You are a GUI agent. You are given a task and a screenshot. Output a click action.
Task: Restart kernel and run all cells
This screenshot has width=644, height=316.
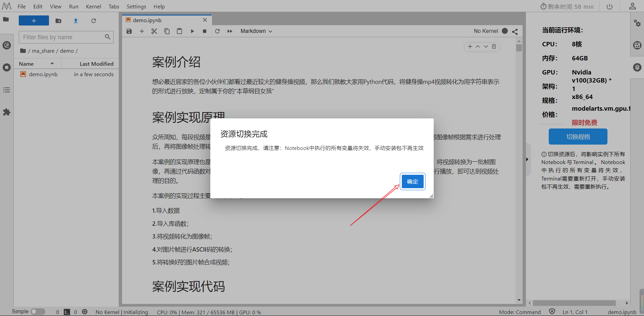coord(230,31)
